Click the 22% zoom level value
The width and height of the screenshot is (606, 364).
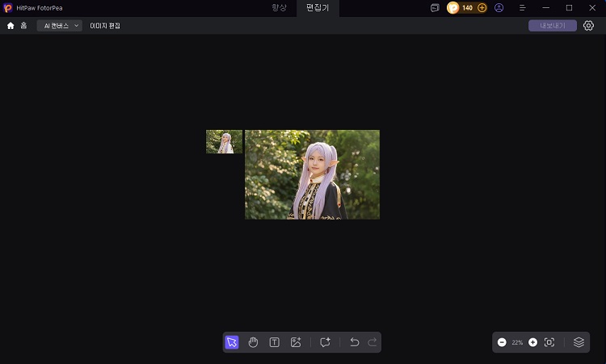[x=517, y=342]
